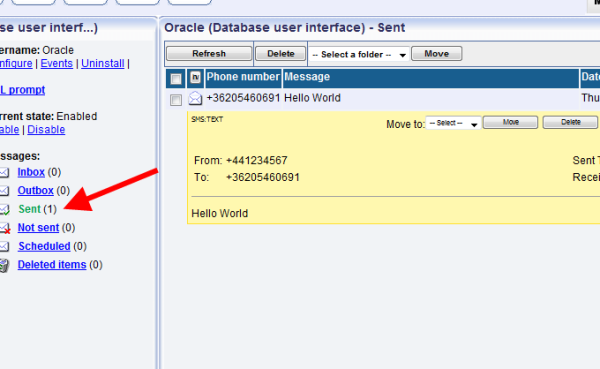Viewport: 600px width, 369px height.
Task: Click the Uninstall link
Action: coord(103,64)
